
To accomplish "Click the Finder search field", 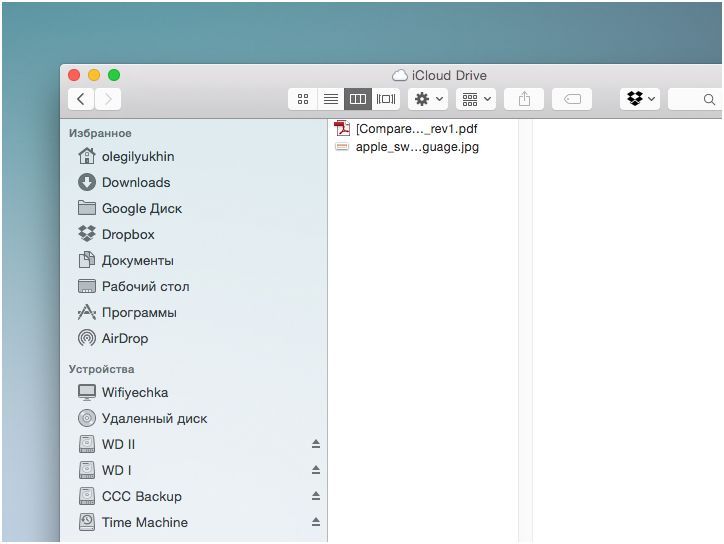I will tap(695, 99).
